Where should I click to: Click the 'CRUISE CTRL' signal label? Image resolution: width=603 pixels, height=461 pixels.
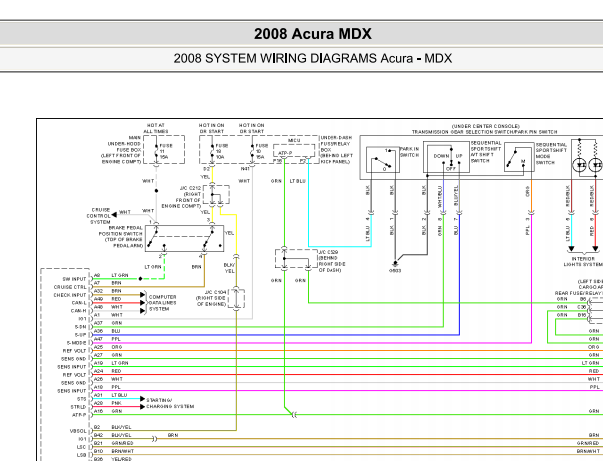pos(70,287)
